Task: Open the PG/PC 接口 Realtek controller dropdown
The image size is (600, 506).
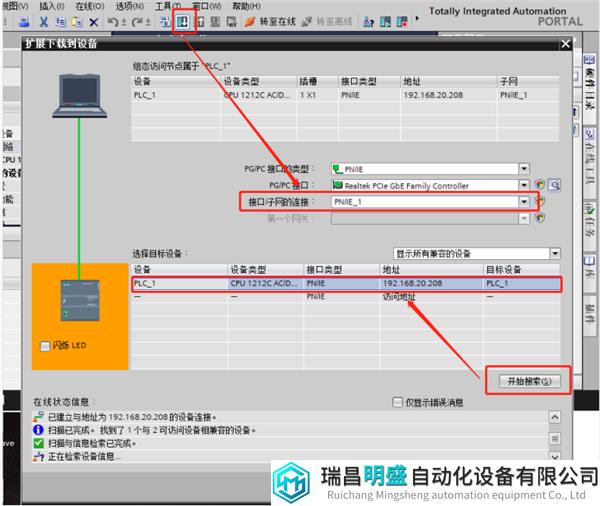Action: click(524, 185)
